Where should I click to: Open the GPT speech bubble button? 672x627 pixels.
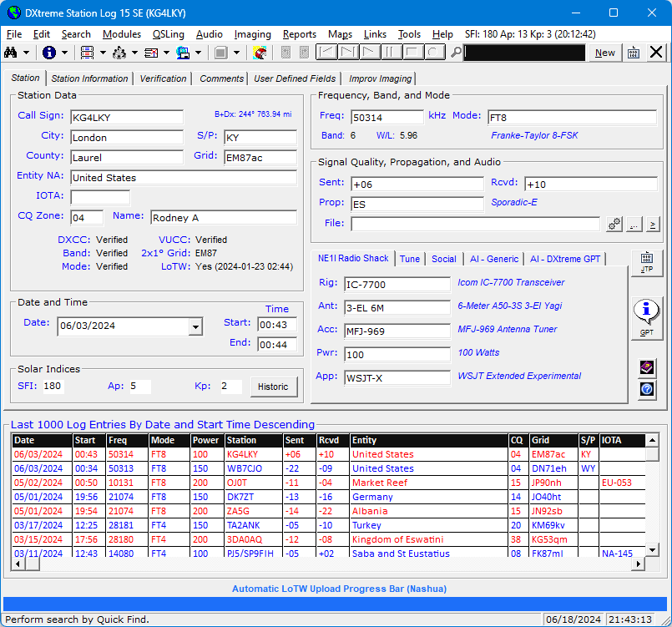(646, 318)
